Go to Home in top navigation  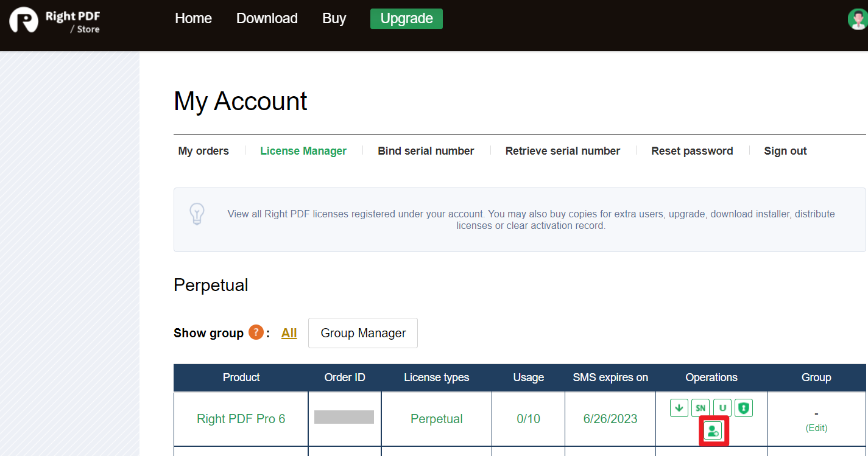193,18
